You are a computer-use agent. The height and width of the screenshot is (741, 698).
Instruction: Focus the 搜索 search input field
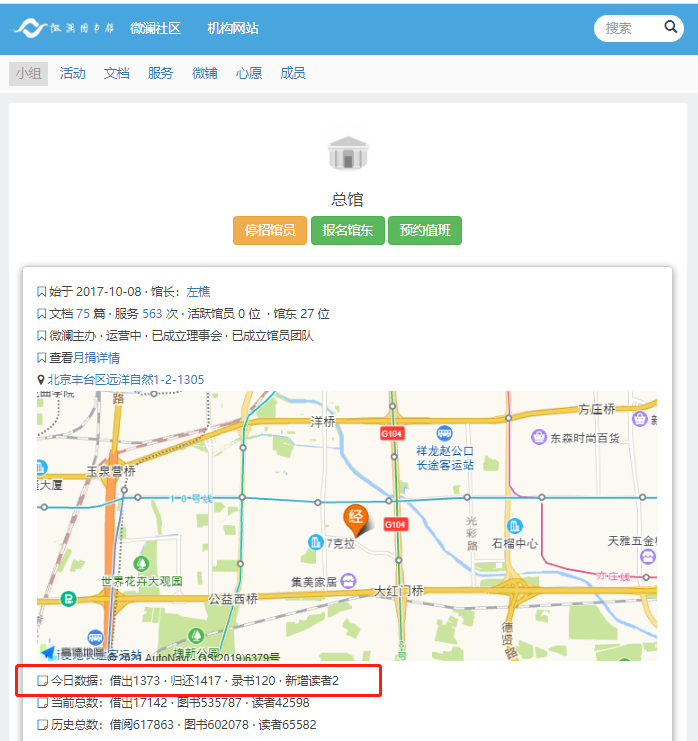tap(626, 28)
